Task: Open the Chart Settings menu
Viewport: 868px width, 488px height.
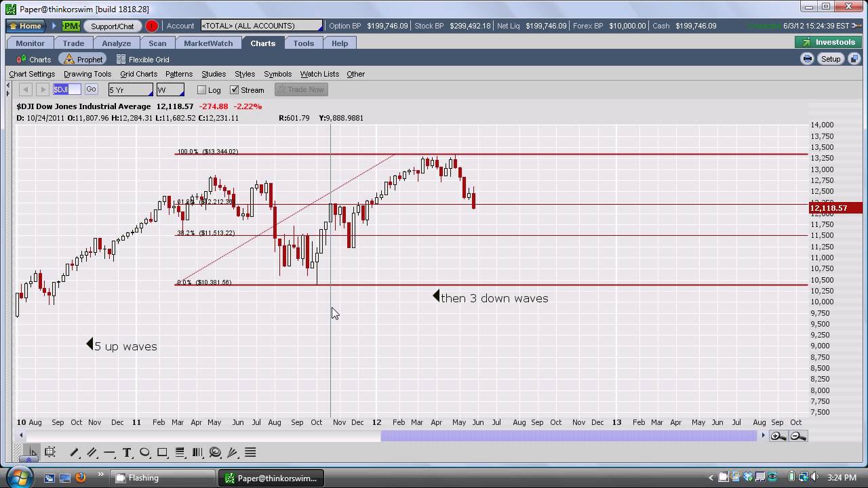Action: [32, 74]
